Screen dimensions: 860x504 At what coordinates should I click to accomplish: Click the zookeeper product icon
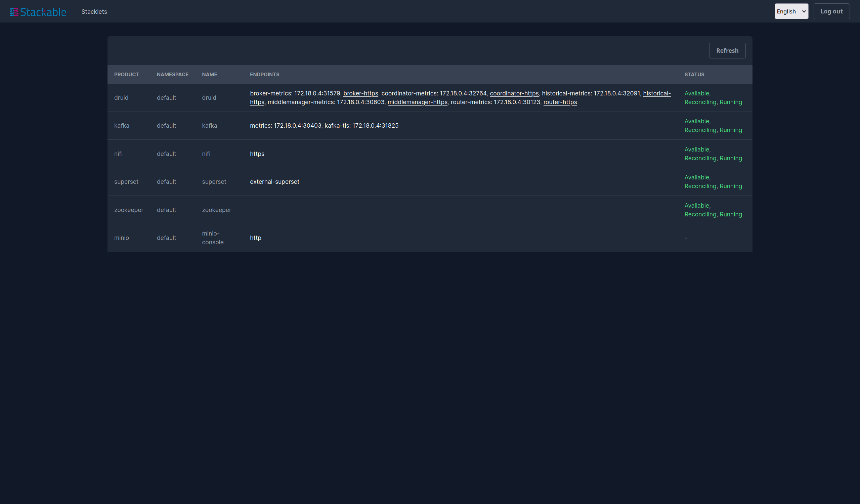(x=128, y=209)
